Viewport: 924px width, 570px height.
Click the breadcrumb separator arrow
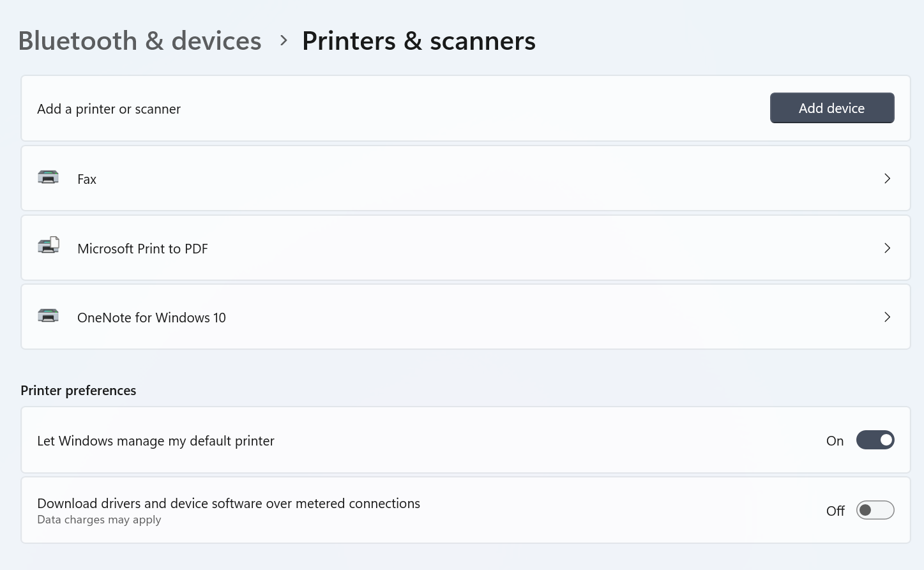(x=284, y=41)
